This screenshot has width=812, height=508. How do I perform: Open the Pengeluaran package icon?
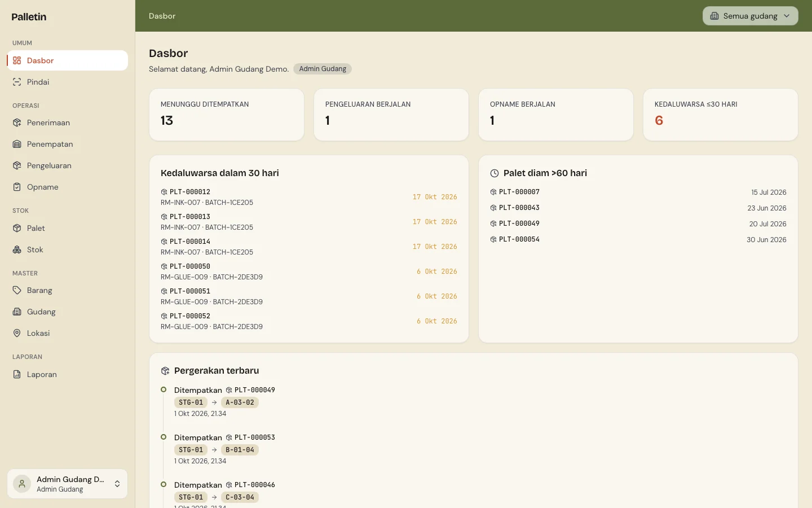[x=17, y=165]
